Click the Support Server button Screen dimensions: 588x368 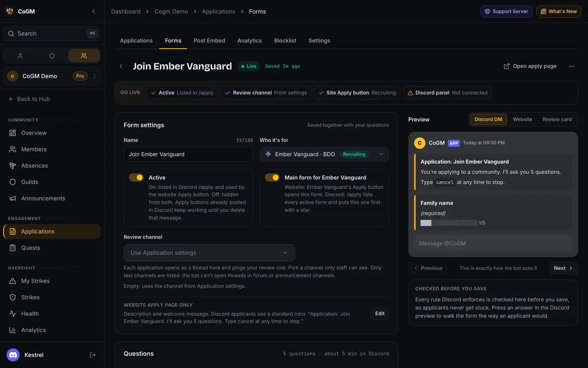(506, 11)
